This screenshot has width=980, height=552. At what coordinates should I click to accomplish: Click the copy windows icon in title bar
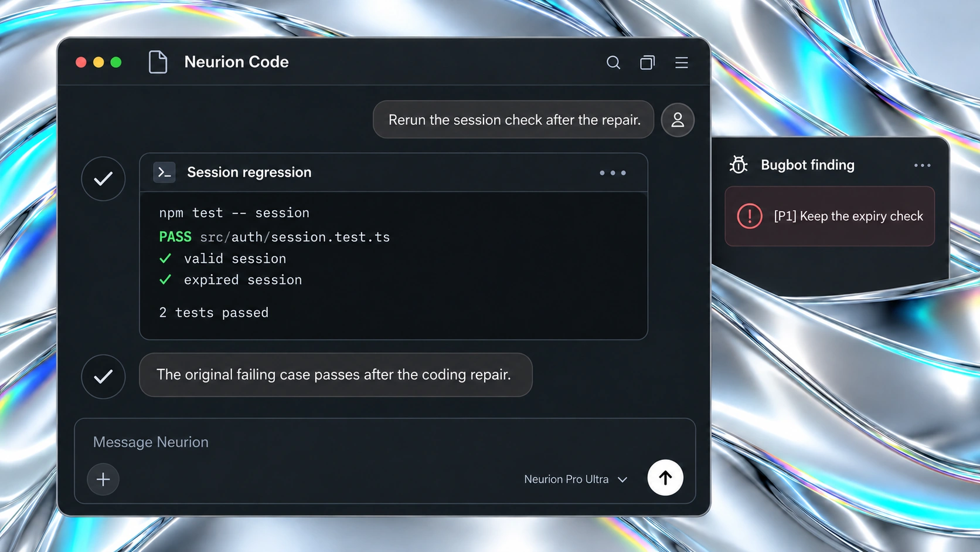(x=647, y=63)
